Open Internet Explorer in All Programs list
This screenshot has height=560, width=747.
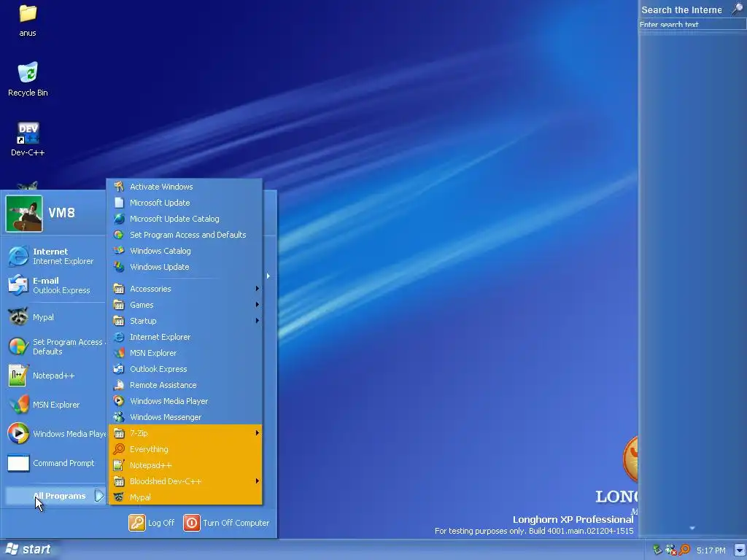pyautogui.click(x=185, y=337)
